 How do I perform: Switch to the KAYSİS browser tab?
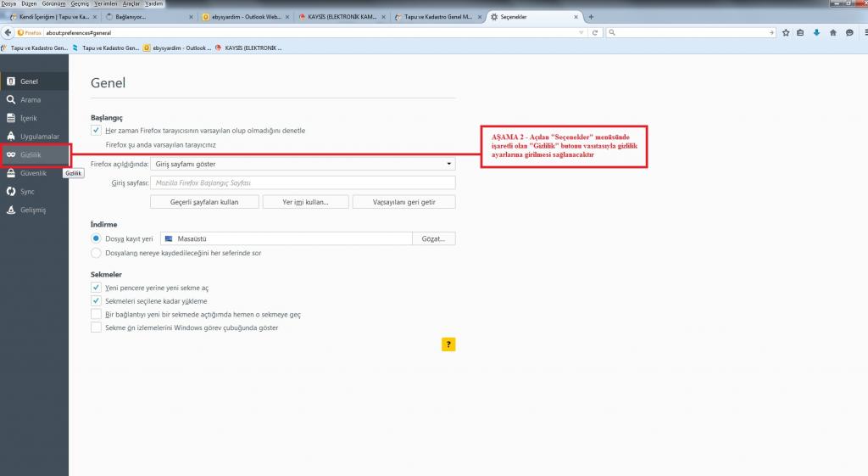(339, 17)
